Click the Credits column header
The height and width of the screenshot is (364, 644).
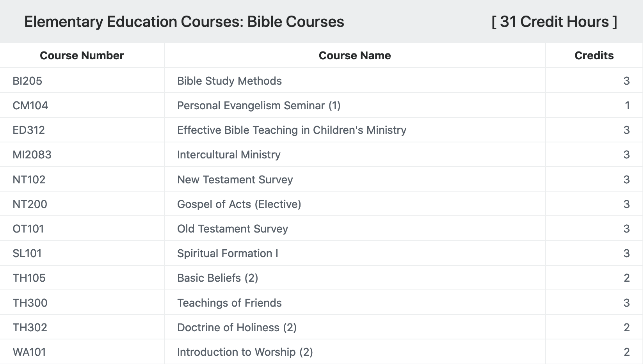point(594,55)
